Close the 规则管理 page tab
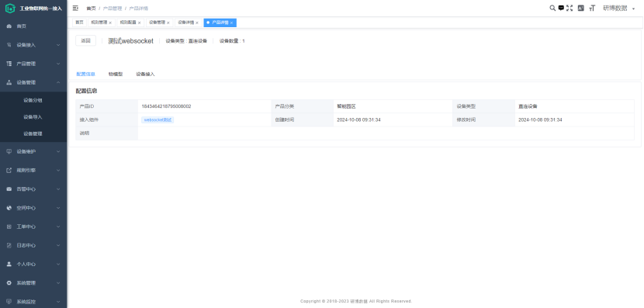This screenshot has width=644, height=308. (x=110, y=23)
